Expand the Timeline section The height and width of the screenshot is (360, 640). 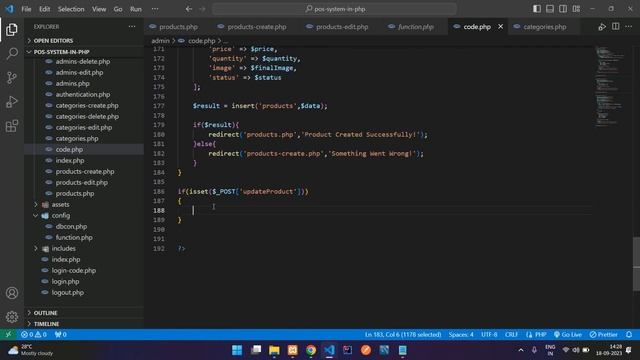pyautogui.click(x=84, y=324)
